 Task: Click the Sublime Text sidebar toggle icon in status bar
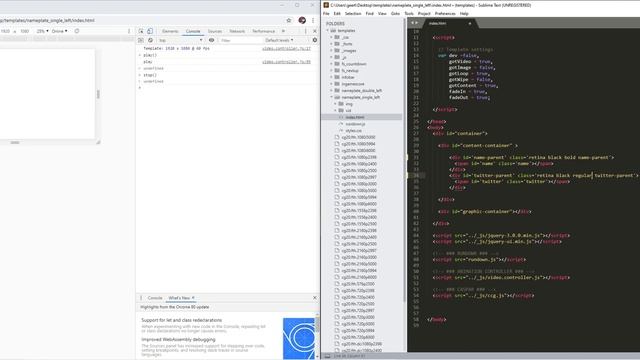[327, 356]
